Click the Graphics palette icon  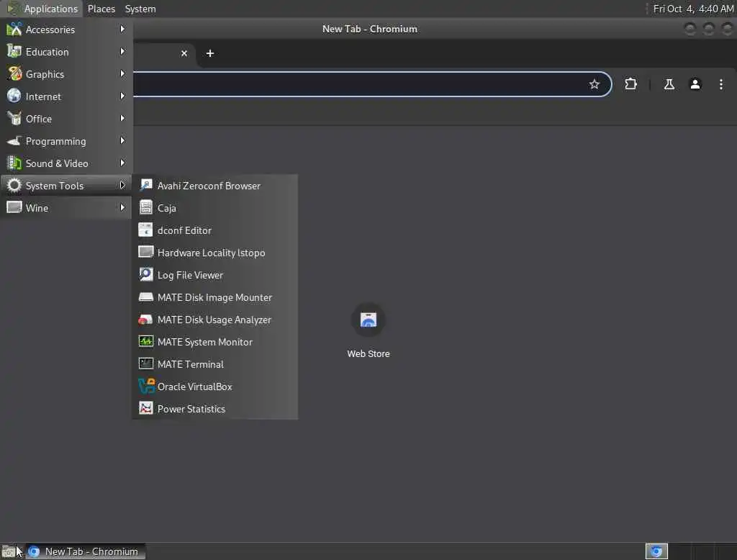(x=14, y=74)
